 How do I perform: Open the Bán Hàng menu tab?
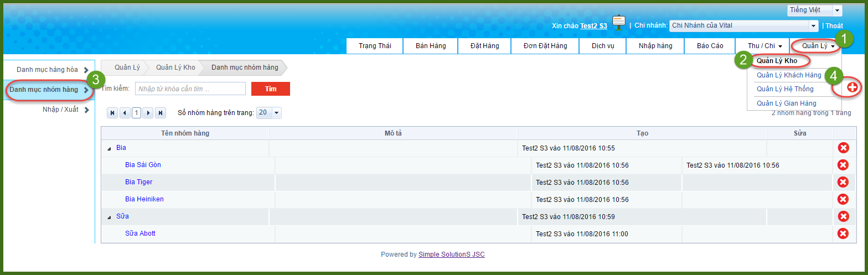click(431, 46)
